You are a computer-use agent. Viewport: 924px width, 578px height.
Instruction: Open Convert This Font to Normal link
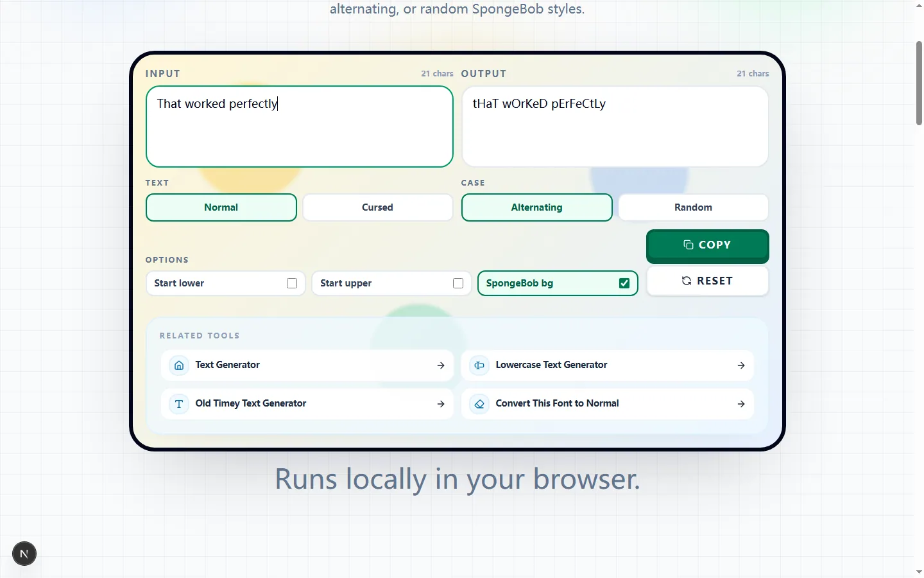tap(608, 404)
